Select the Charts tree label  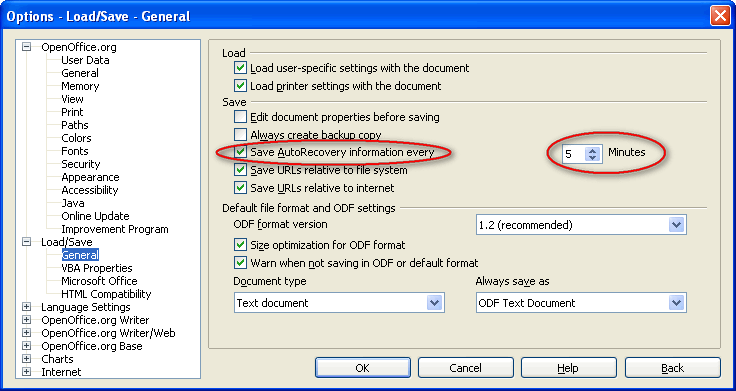pyautogui.click(x=57, y=360)
